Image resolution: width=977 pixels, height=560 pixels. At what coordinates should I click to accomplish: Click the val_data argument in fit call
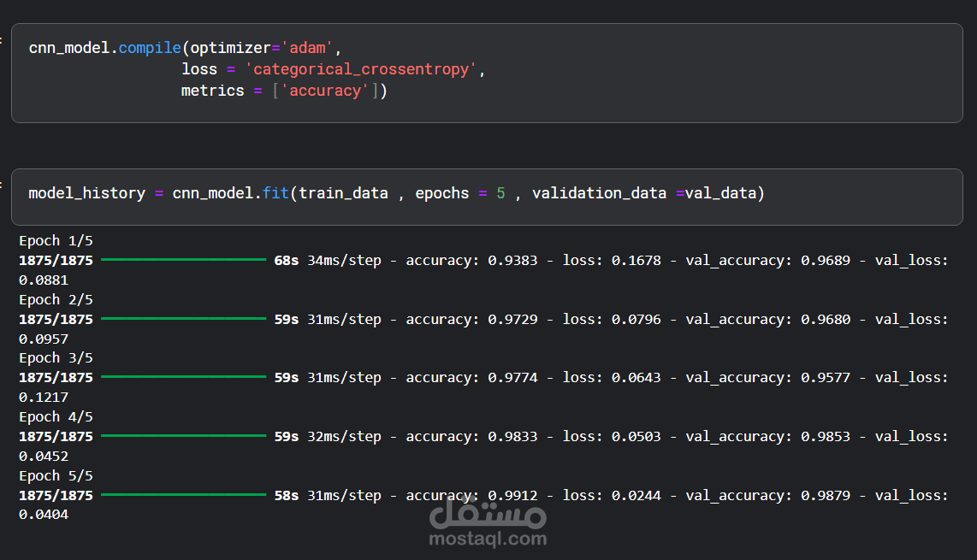click(720, 193)
